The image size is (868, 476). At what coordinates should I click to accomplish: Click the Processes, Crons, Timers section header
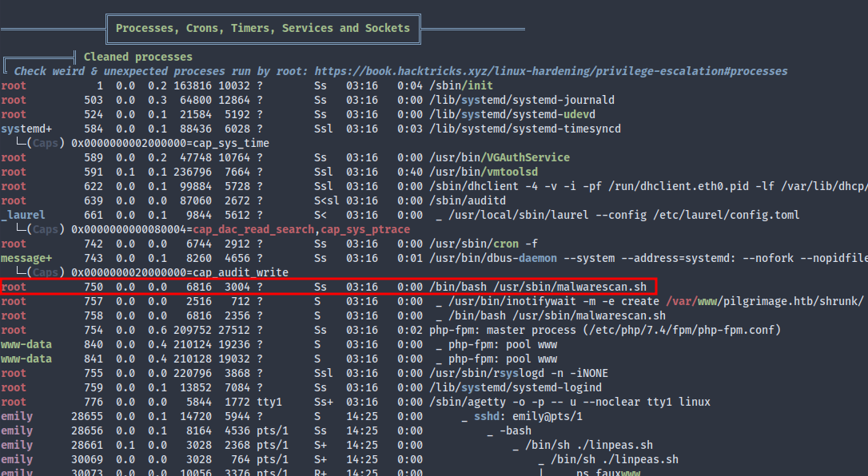coord(262,28)
